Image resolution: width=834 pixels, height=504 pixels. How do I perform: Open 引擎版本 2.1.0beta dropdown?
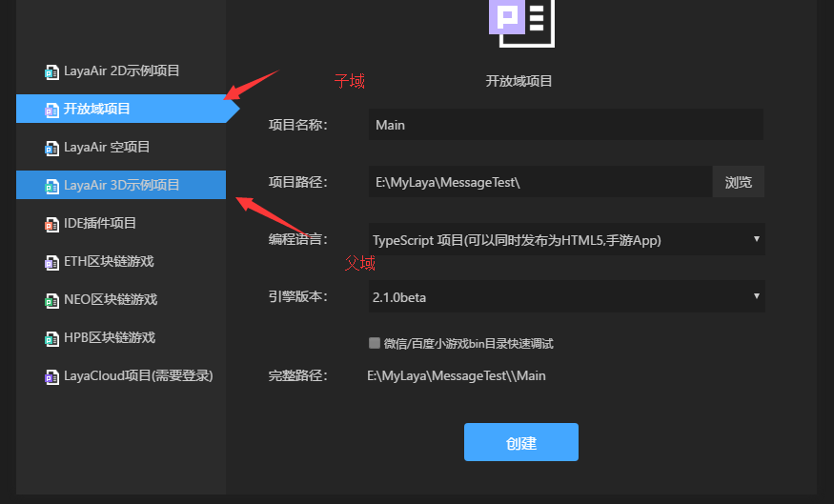567,296
